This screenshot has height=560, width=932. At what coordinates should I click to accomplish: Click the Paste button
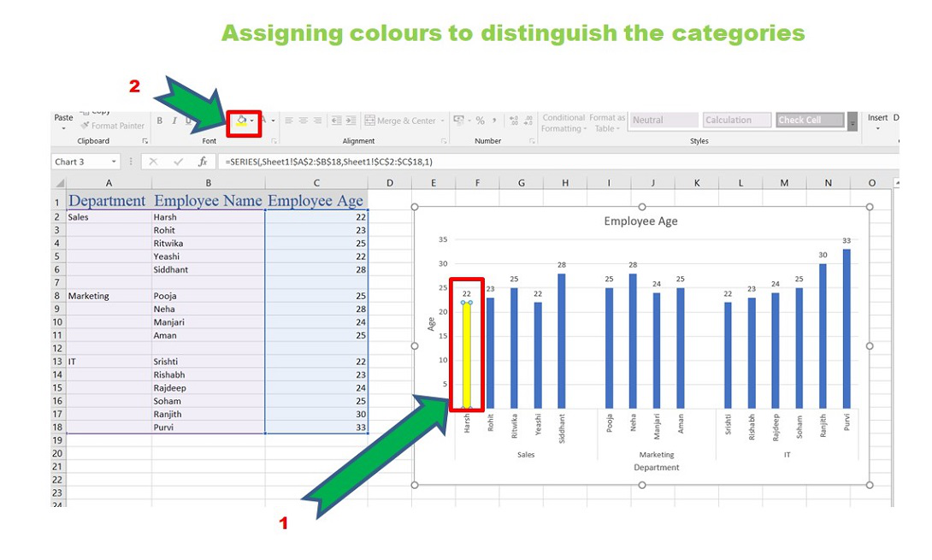click(63, 118)
